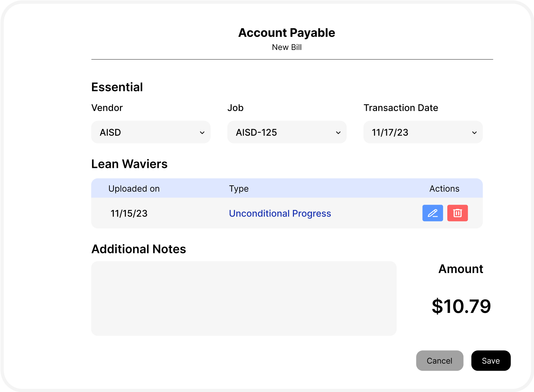Edit the Unconditional Progress waiver with pencil icon
This screenshot has height=392, width=534.
coord(433,213)
